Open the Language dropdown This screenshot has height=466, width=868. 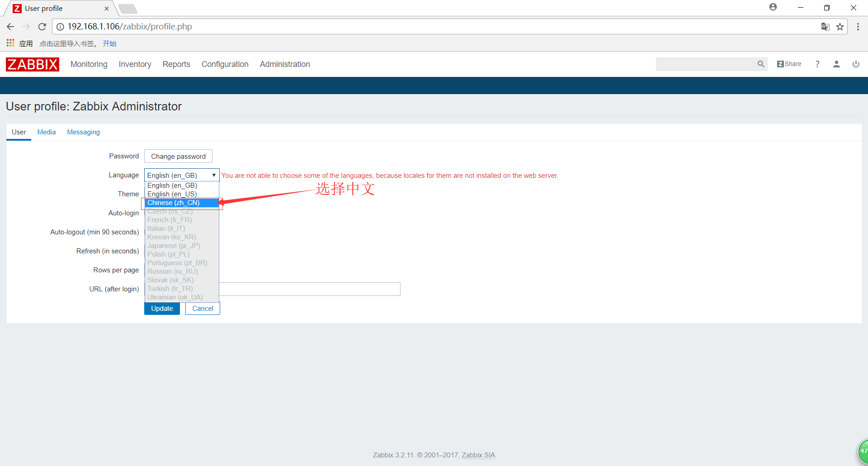[x=182, y=175]
